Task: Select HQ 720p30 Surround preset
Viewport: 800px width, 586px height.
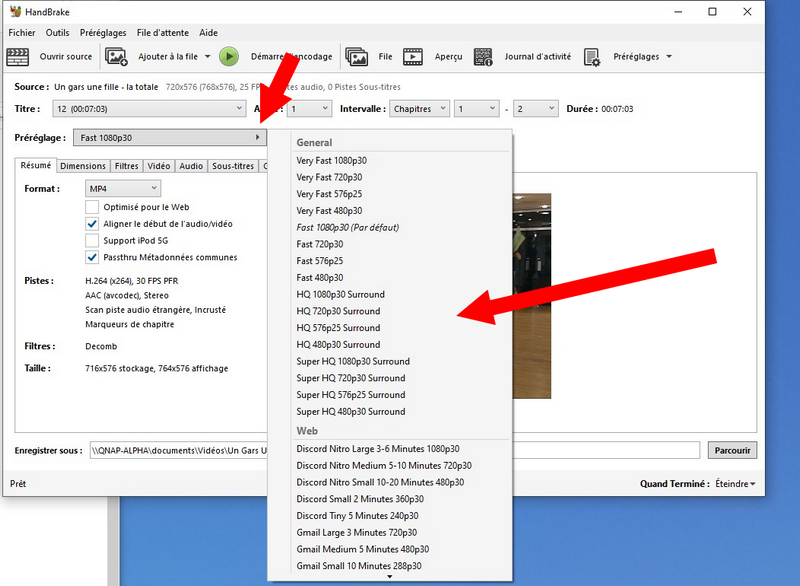Action: click(338, 311)
